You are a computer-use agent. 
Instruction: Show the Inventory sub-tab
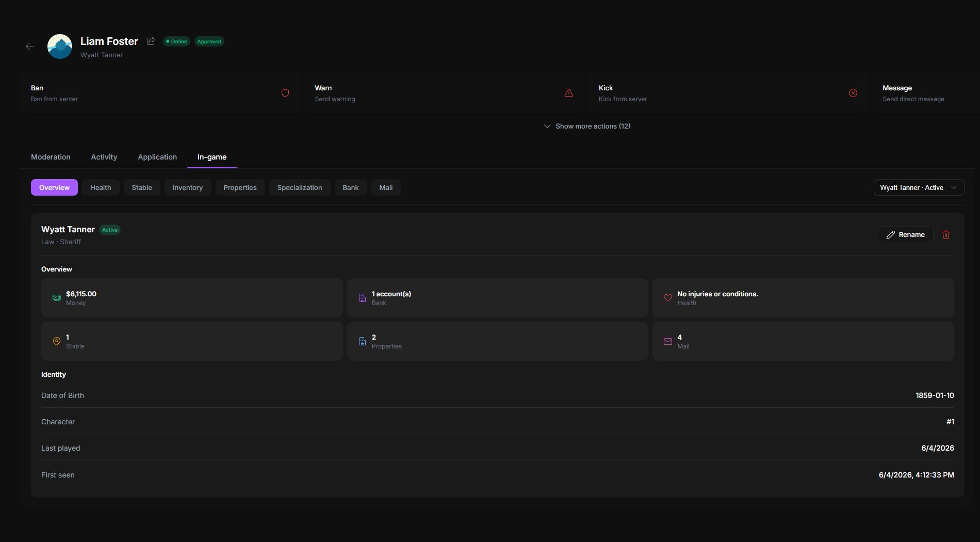[188, 187]
